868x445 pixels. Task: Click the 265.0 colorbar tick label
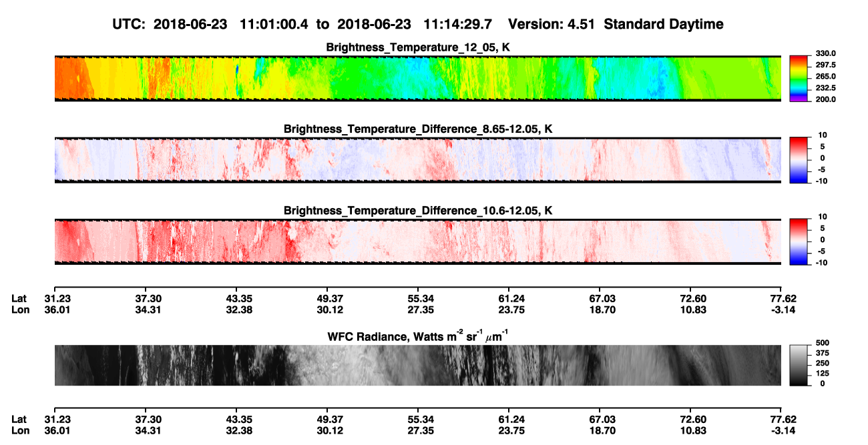825,77
